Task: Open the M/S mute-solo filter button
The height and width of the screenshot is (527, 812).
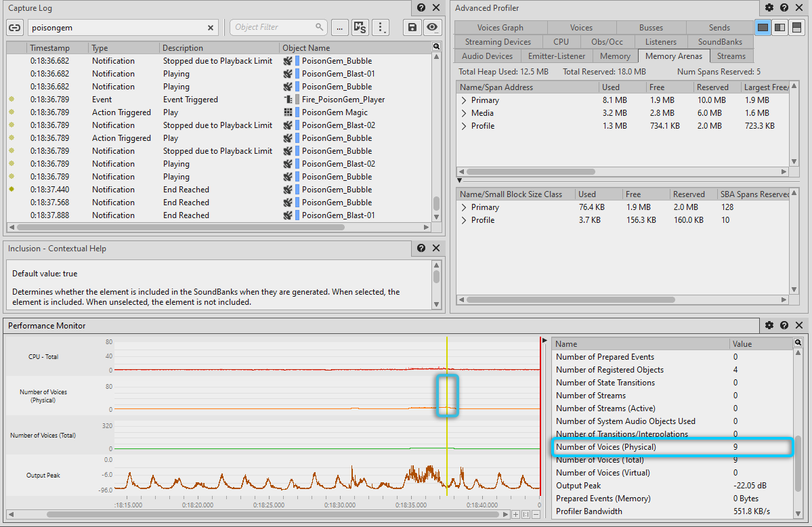Action: coord(360,28)
